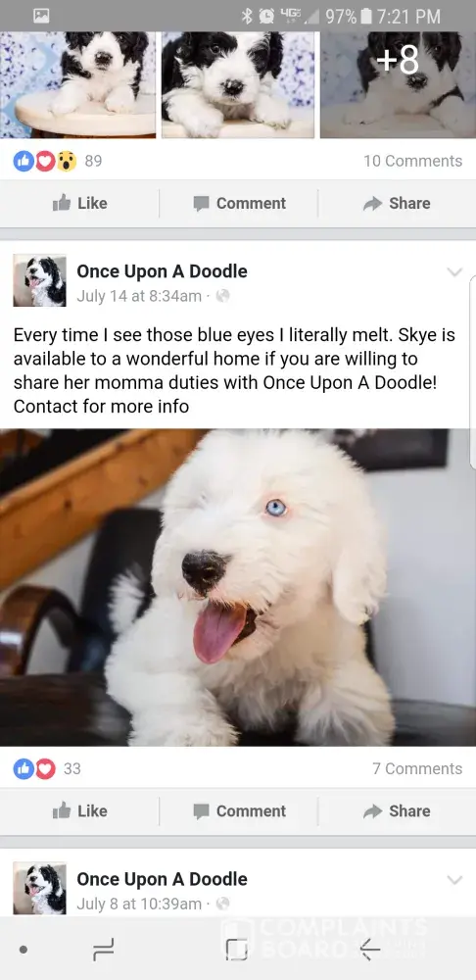The height and width of the screenshot is (980, 476).
Task: Tap profile picture on July 8 post
Action: pyautogui.click(x=39, y=888)
